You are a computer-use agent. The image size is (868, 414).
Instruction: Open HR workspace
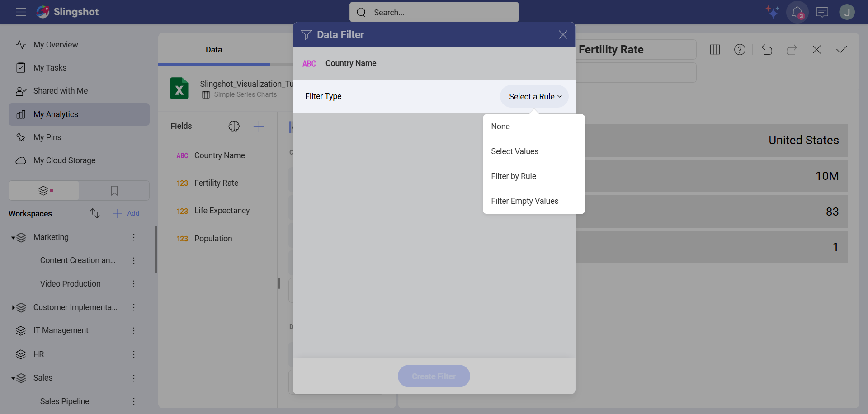pos(39,354)
